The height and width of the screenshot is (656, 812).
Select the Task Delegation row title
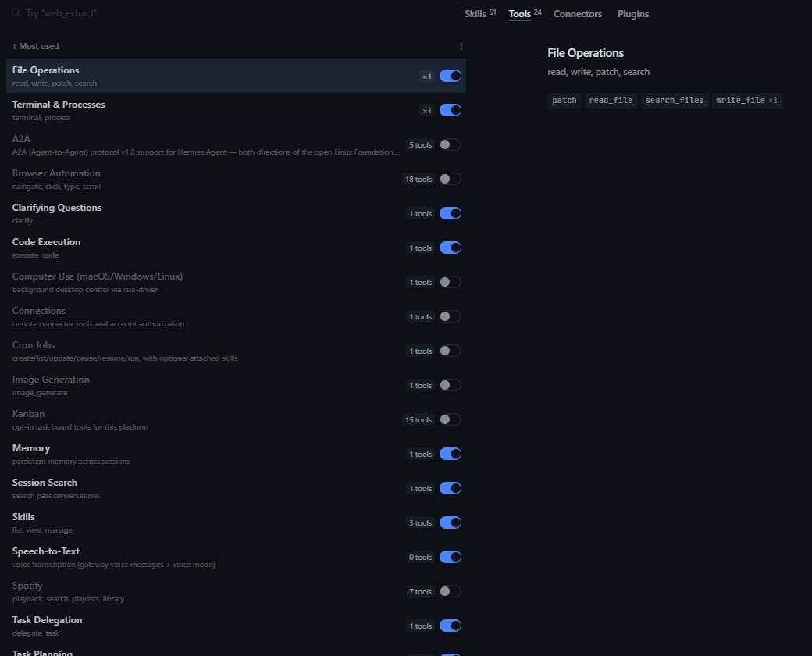pos(47,620)
